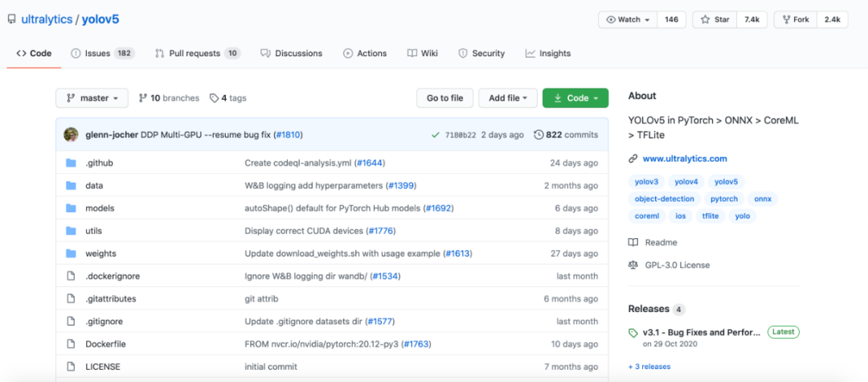Click the Releases heading
Screen dimensions: 868x382
(x=649, y=308)
